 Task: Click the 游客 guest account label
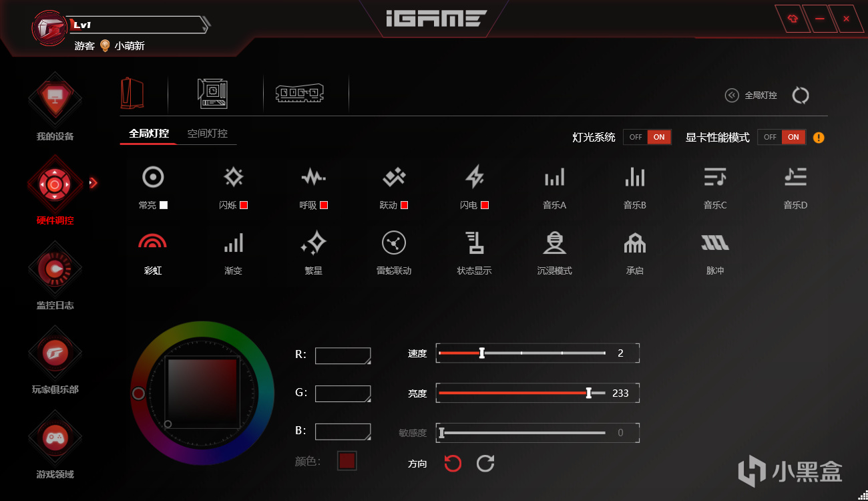[x=84, y=46]
